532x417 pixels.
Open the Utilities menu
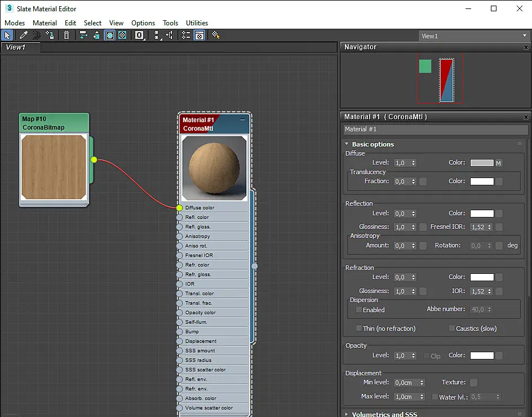coord(197,23)
